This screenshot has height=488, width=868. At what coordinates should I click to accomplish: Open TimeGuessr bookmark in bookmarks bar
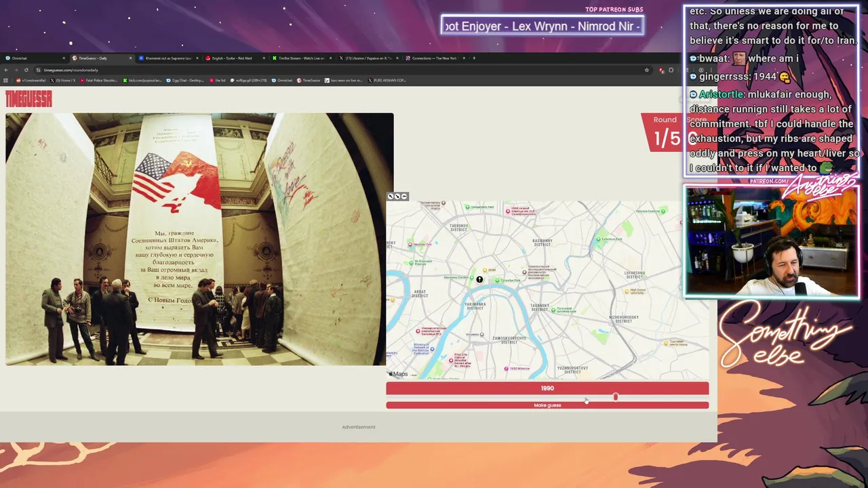pyautogui.click(x=309, y=80)
